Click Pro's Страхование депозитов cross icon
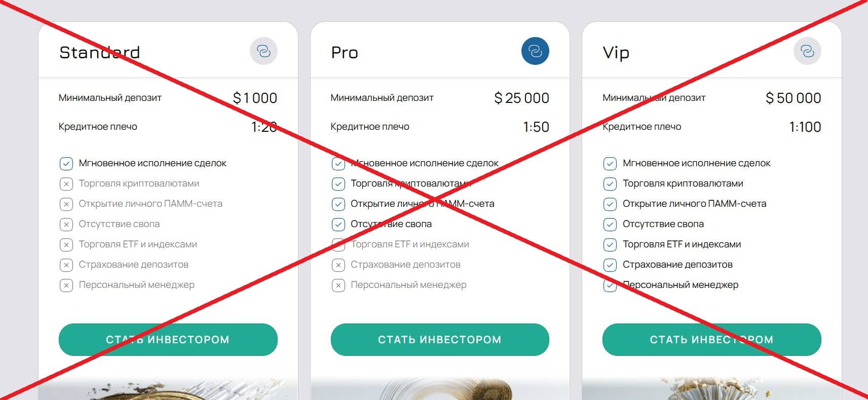 [338, 265]
